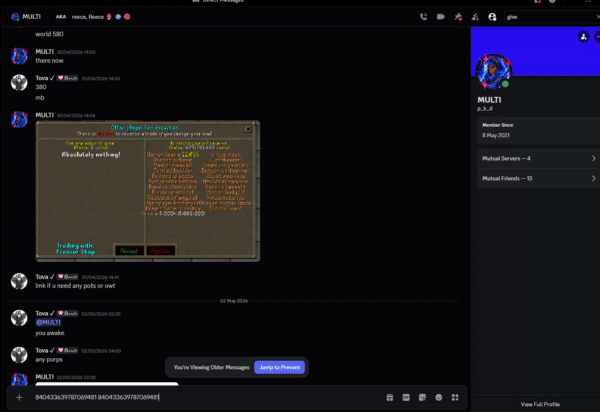Clear the search field with X

[x=597, y=17]
